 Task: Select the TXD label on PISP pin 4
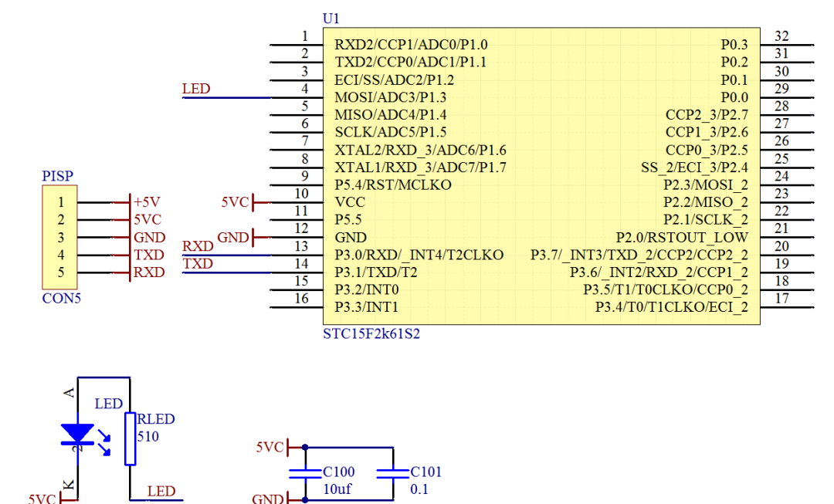(149, 255)
